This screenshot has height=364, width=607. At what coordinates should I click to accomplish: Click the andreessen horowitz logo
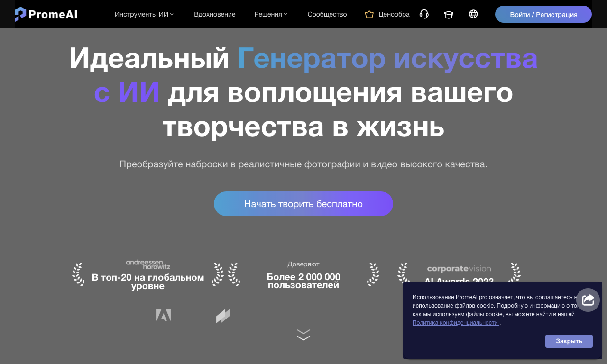point(148,264)
